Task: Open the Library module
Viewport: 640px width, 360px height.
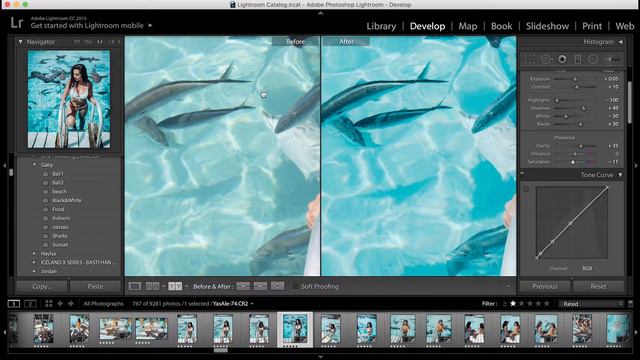Action: click(x=381, y=26)
